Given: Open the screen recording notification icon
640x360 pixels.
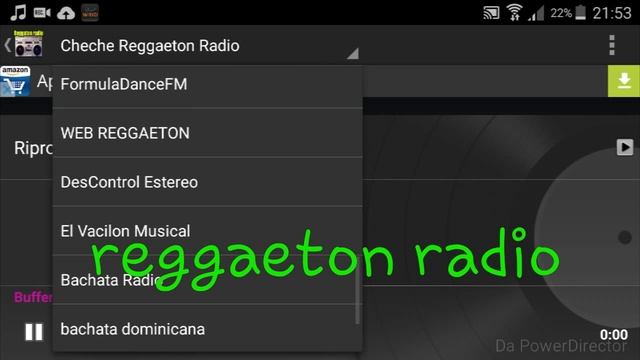Looking at the screenshot, I should (42, 13).
